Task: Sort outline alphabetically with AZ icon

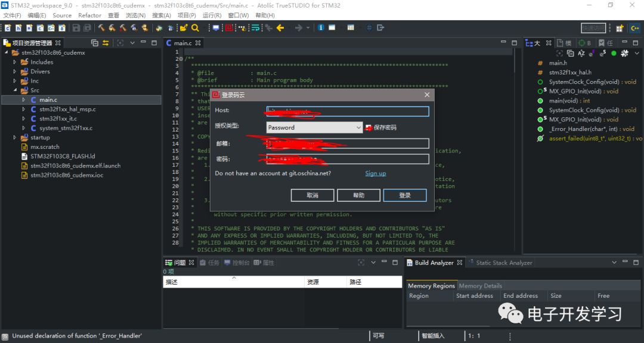Action: pos(581,54)
